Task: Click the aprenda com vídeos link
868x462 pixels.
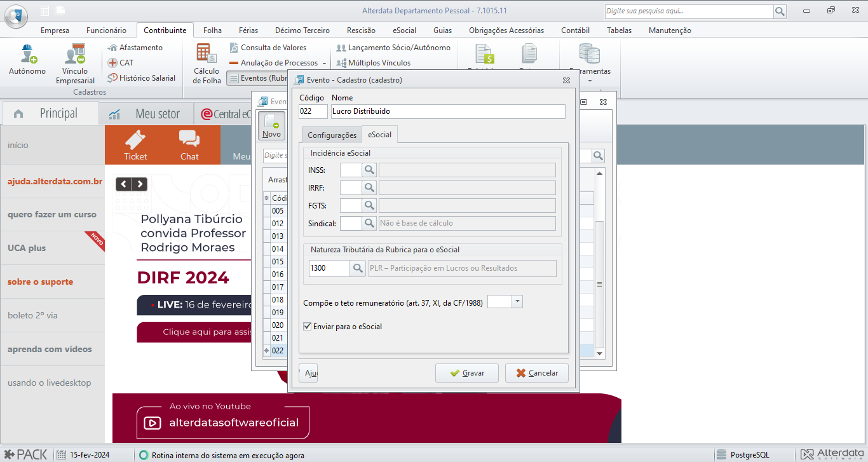Action: click(50, 349)
